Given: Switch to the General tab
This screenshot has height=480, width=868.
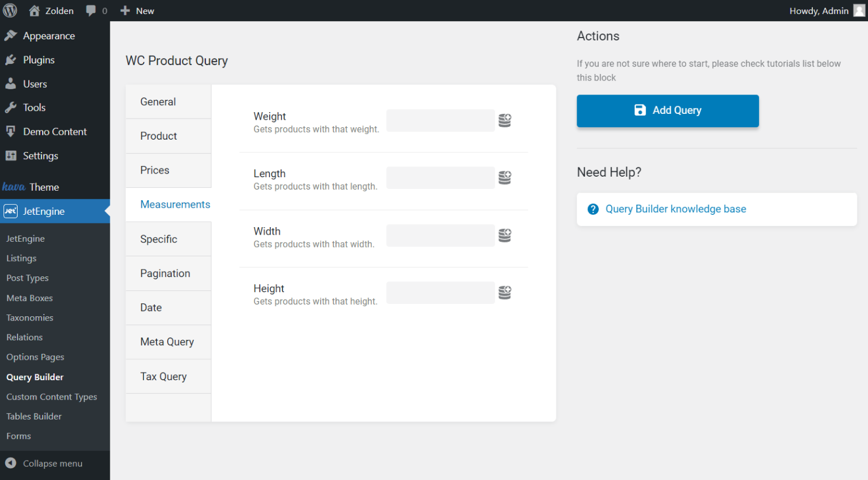Looking at the screenshot, I should 168,102.
